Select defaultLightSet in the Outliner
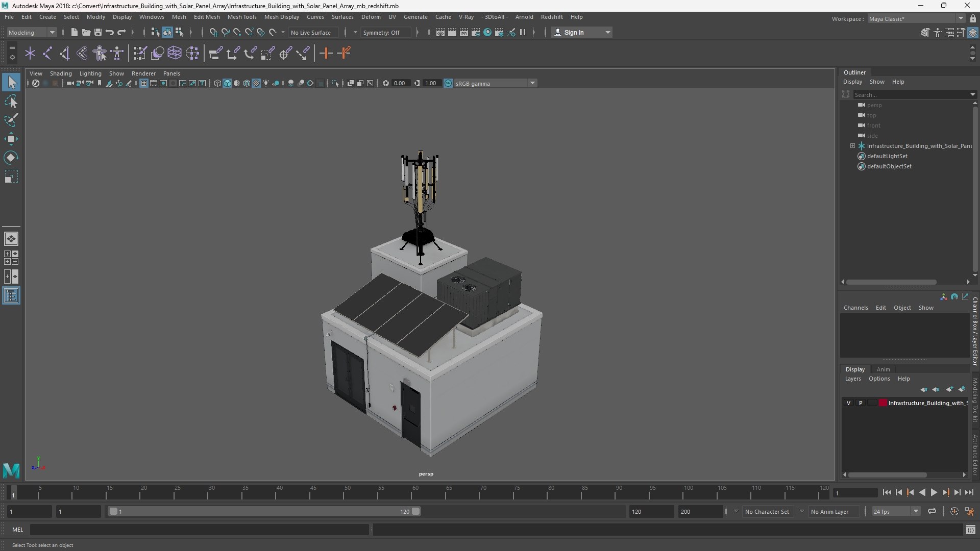Viewport: 980px width, 551px height. [x=887, y=156]
